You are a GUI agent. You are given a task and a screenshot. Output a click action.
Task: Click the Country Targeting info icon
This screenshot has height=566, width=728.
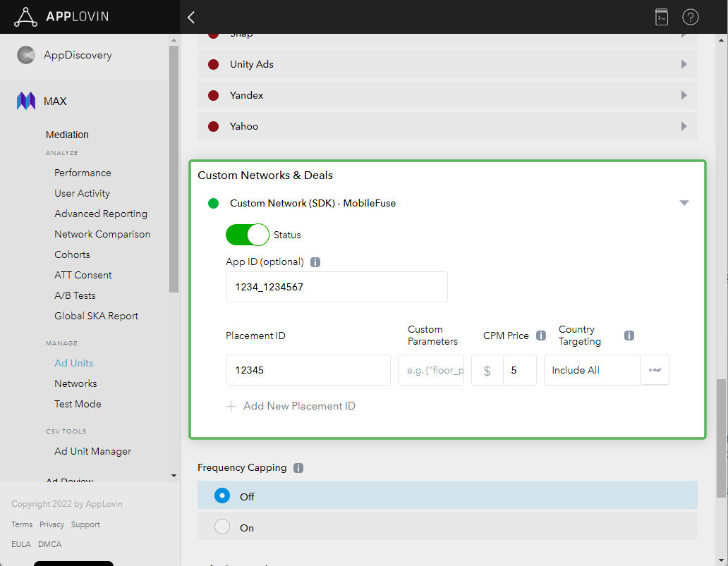pyautogui.click(x=629, y=336)
